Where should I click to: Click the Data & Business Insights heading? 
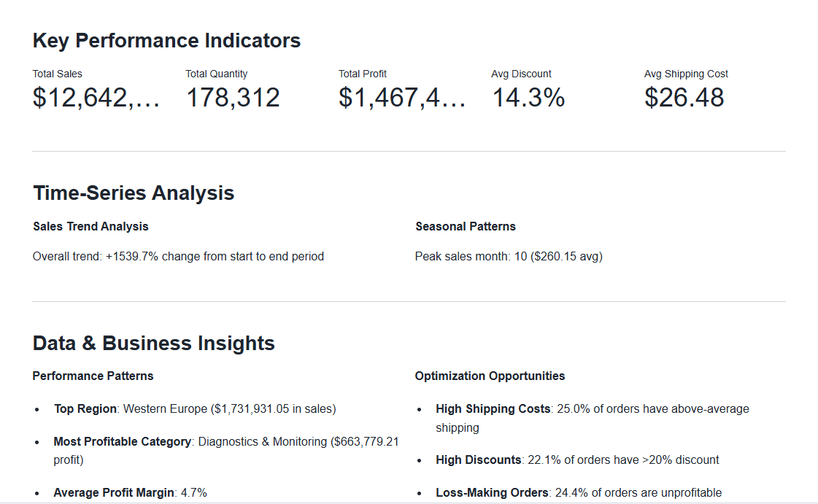(154, 344)
